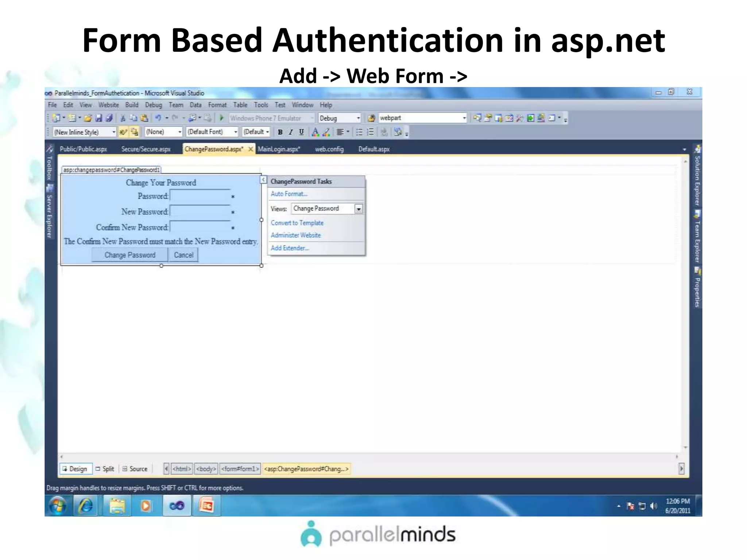The height and width of the screenshot is (560, 747).
Task: Toggle Bold formatting
Action: pos(280,132)
